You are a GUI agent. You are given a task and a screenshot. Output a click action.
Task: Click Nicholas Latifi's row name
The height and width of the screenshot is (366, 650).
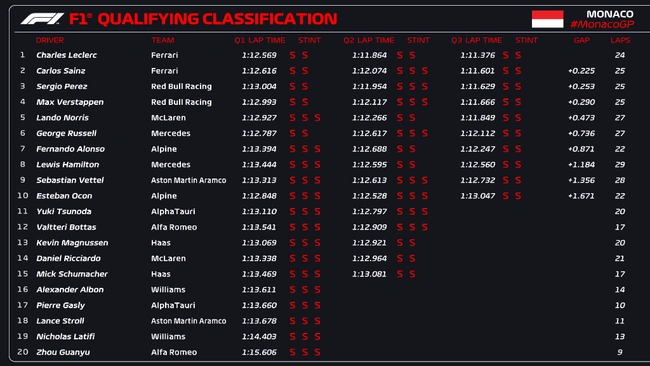[x=65, y=337]
